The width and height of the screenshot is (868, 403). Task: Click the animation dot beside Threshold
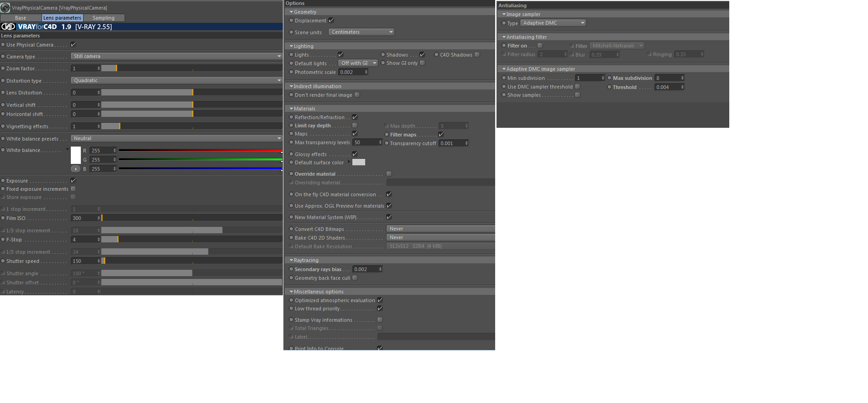609,87
